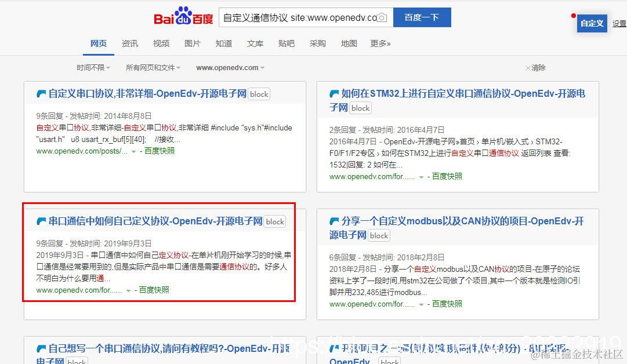Click the blue 自定义 button at top right

point(592,24)
